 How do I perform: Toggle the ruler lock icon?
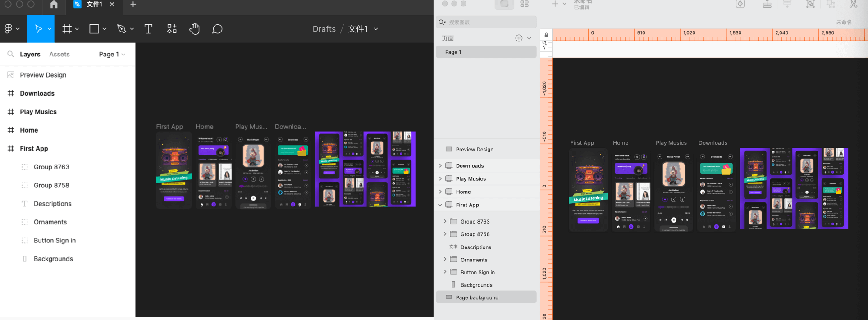[x=546, y=35]
